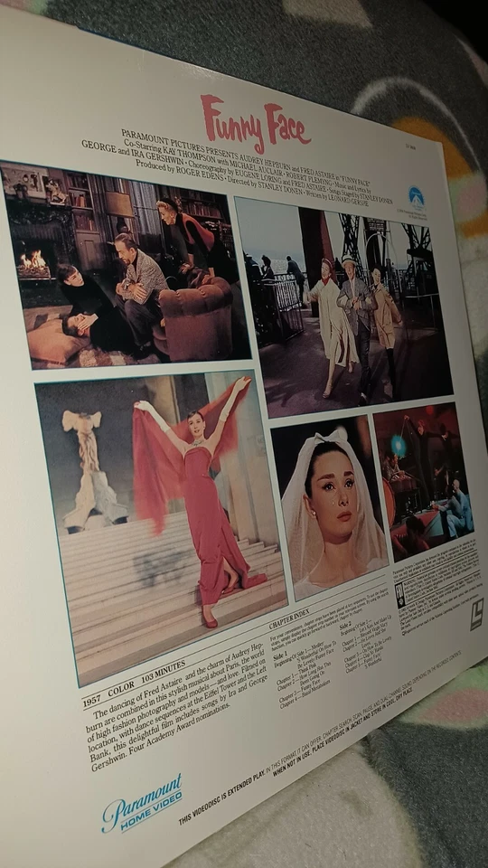Click the "CHAPTER INDEX" heading
This screenshot has width=488, height=868.
289,618
